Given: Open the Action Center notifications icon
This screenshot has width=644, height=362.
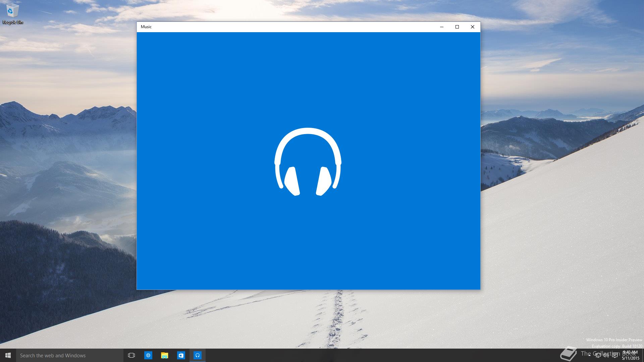Looking at the screenshot, I should pos(614,355).
